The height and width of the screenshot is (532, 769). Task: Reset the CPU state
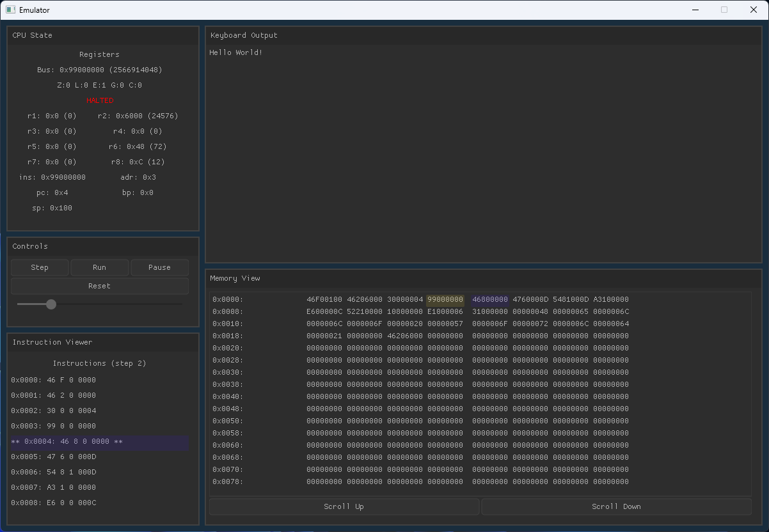(x=99, y=286)
